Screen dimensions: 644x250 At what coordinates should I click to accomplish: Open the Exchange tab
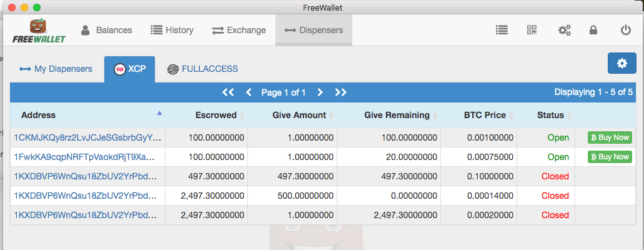point(239,30)
